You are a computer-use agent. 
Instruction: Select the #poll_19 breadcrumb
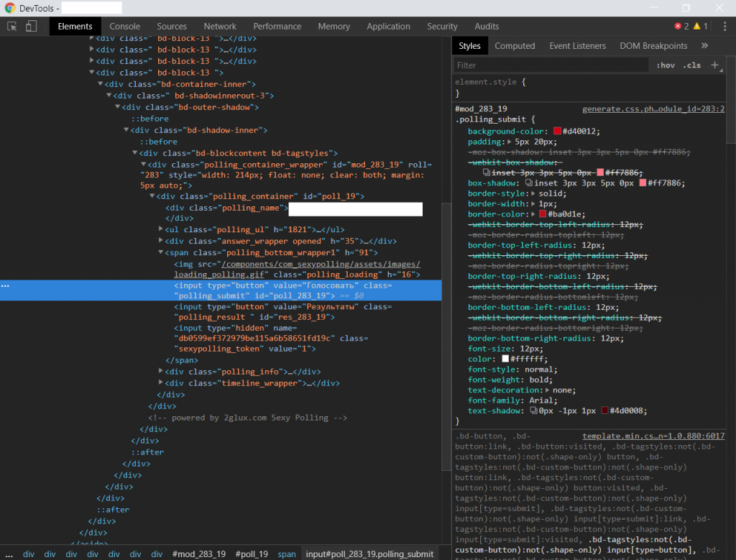pyautogui.click(x=252, y=554)
